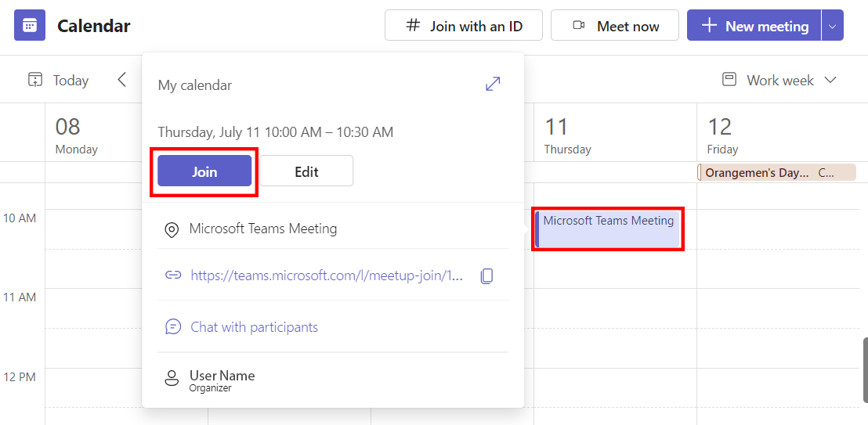
Task: Expand the meeting details popup
Action: tap(493, 85)
